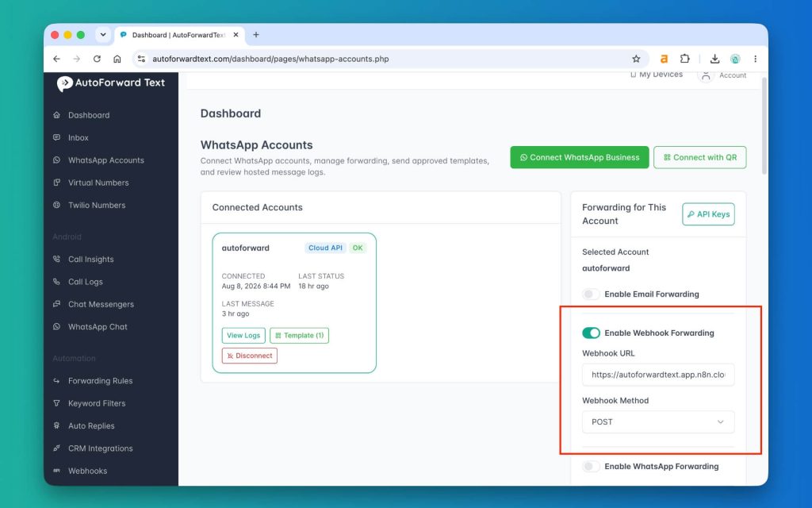The image size is (812, 508).
Task: Bookmark this page with the star icon
Action: click(636, 59)
